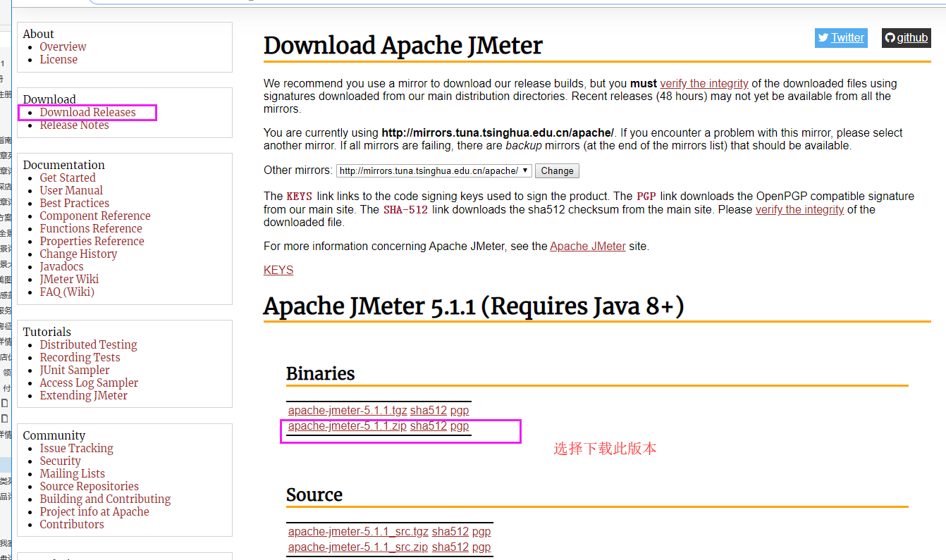Click the Apache JMeter 5.1.1 heading
Image resolution: width=946 pixels, height=560 pixels.
[474, 306]
